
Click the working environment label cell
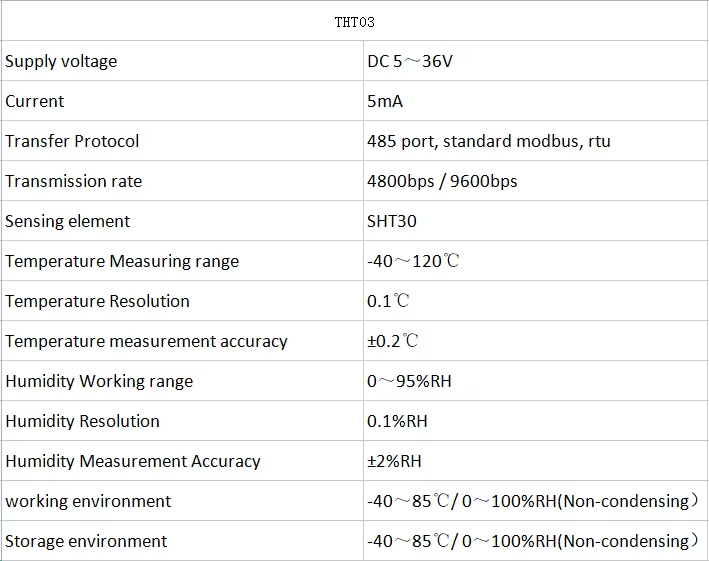[88, 501]
